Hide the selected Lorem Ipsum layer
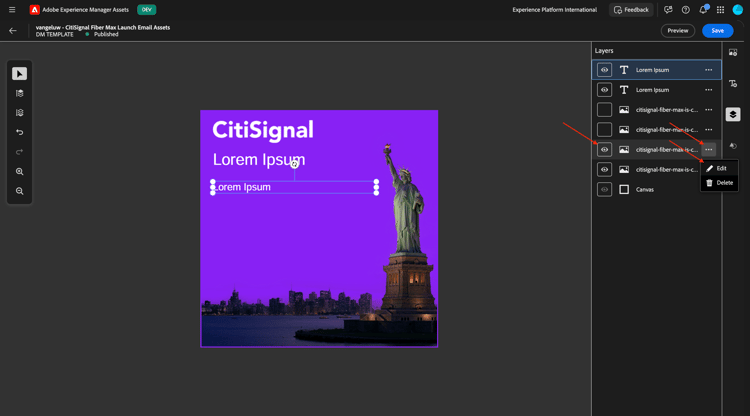Screen dimensions: 750x416 click(x=604, y=70)
